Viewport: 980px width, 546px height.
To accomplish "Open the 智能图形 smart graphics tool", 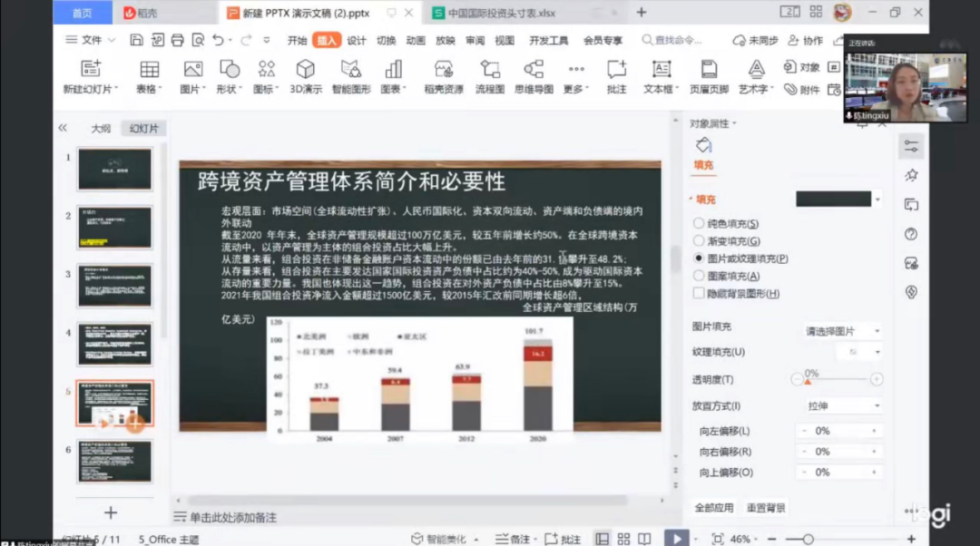I will 351,70.
